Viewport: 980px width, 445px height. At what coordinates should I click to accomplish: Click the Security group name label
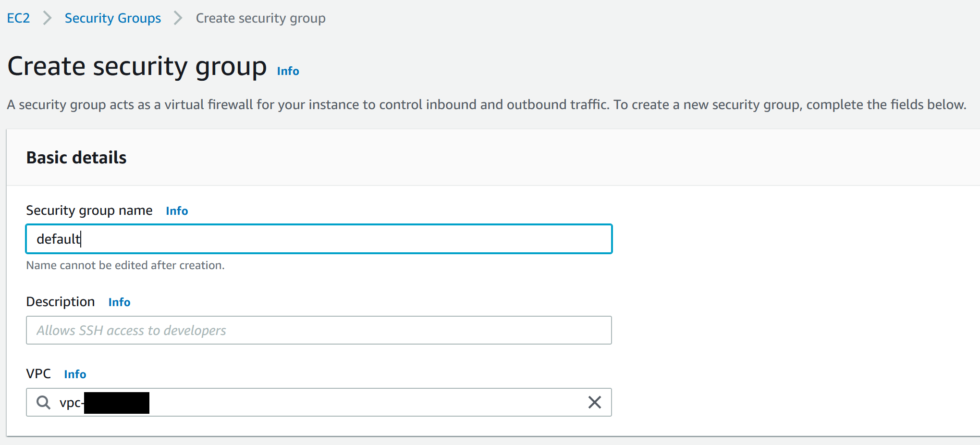(x=89, y=210)
